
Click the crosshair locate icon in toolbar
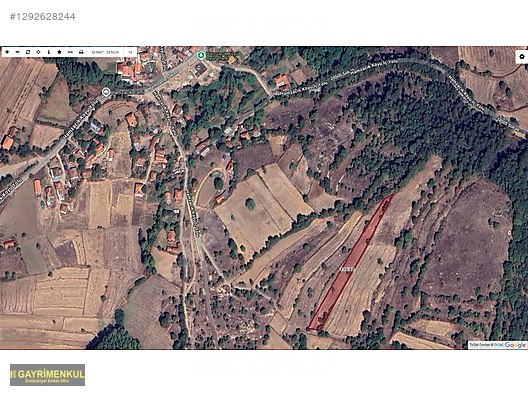click(x=38, y=52)
